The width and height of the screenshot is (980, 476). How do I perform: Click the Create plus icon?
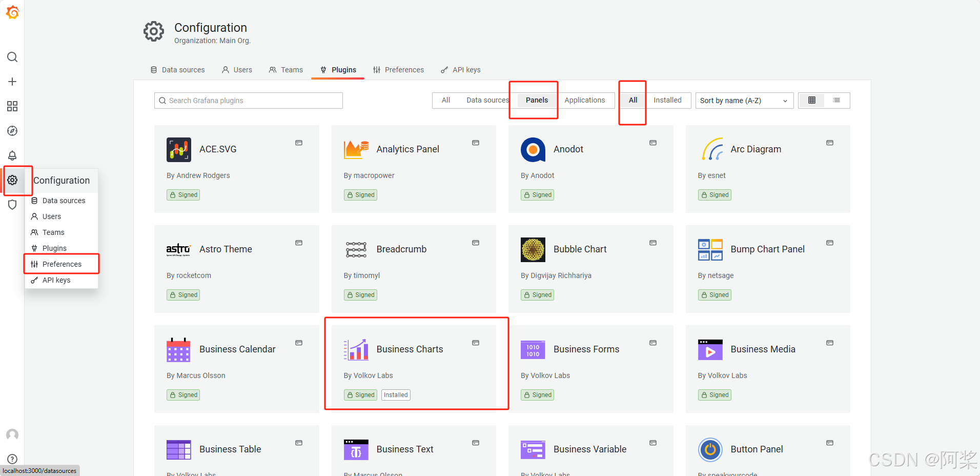click(12, 81)
